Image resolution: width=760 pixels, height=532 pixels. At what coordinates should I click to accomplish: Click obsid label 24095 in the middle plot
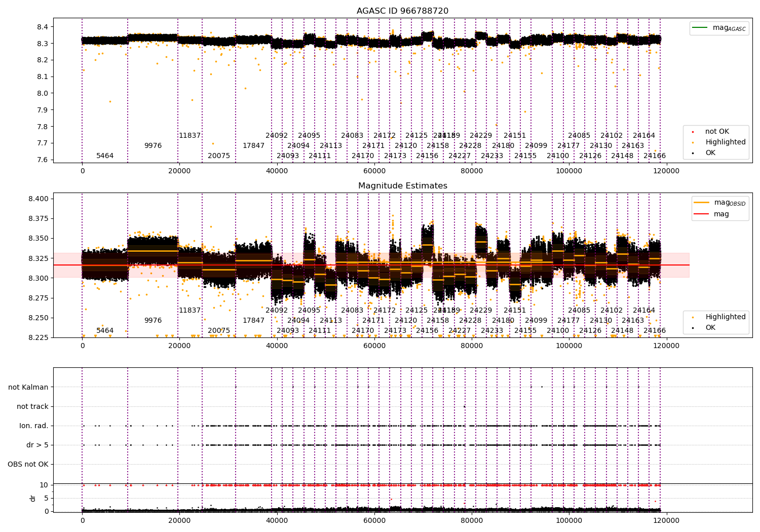[x=309, y=310]
